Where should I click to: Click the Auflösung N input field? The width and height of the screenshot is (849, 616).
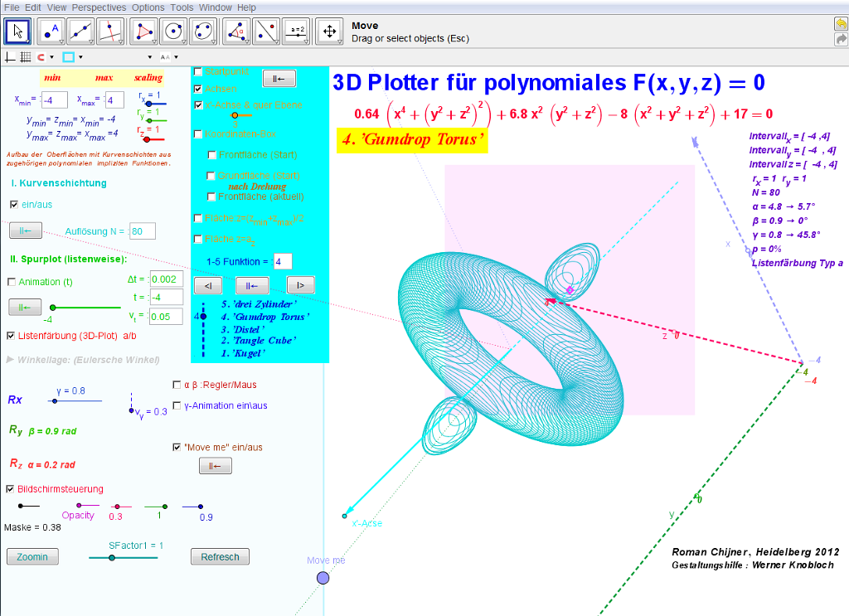click(x=142, y=231)
